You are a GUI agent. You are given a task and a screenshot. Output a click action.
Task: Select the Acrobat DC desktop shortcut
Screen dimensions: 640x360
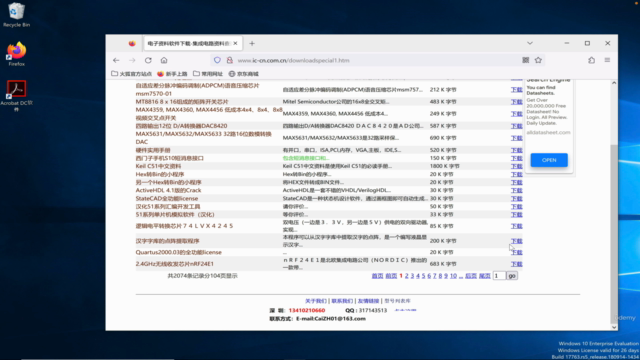pos(16,96)
